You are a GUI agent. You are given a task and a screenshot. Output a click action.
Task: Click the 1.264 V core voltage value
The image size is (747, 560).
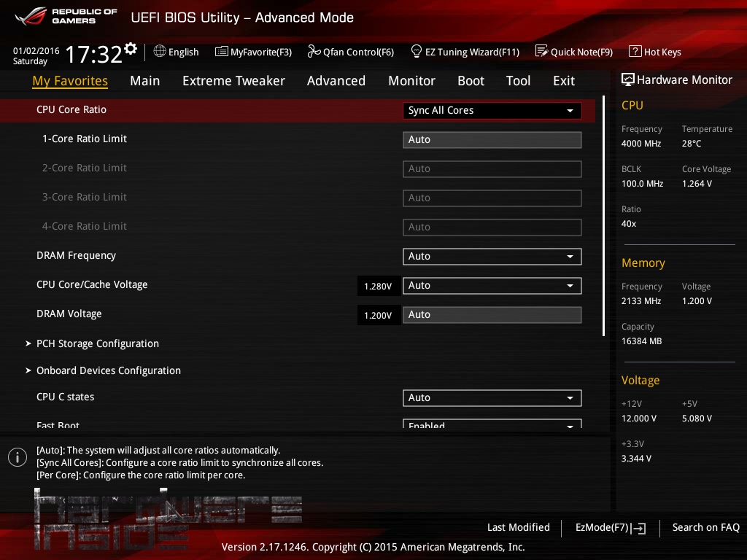click(x=697, y=183)
